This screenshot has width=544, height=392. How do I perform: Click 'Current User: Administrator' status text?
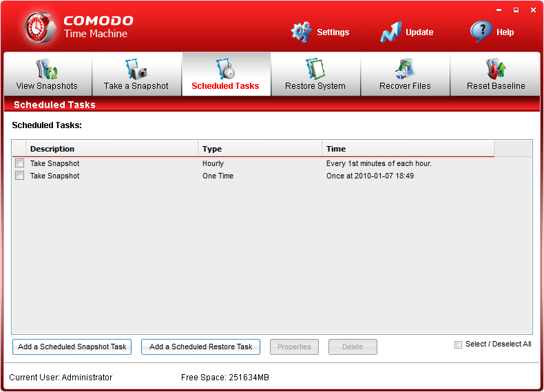(61, 378)
